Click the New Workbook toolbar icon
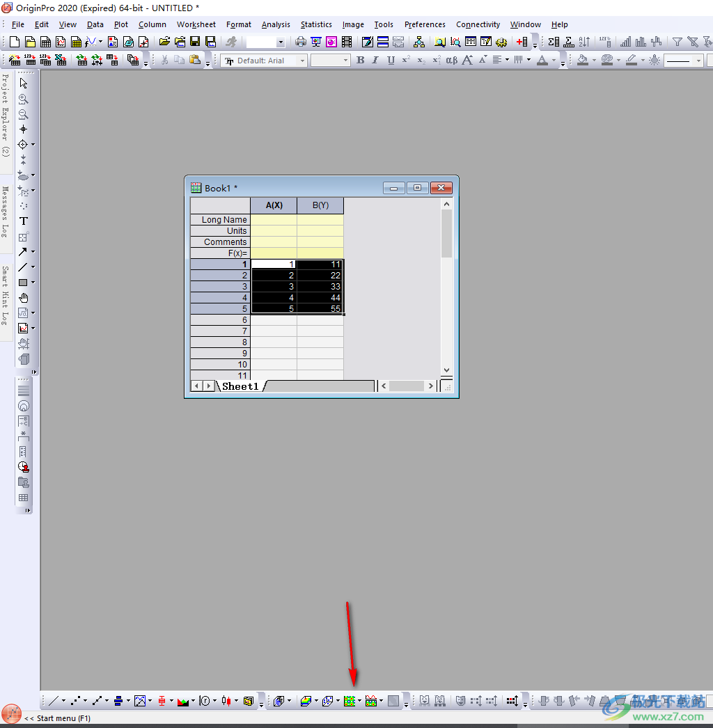Image resolution: width=713 pixels, height=728 pixels. [x=45, y=42]
